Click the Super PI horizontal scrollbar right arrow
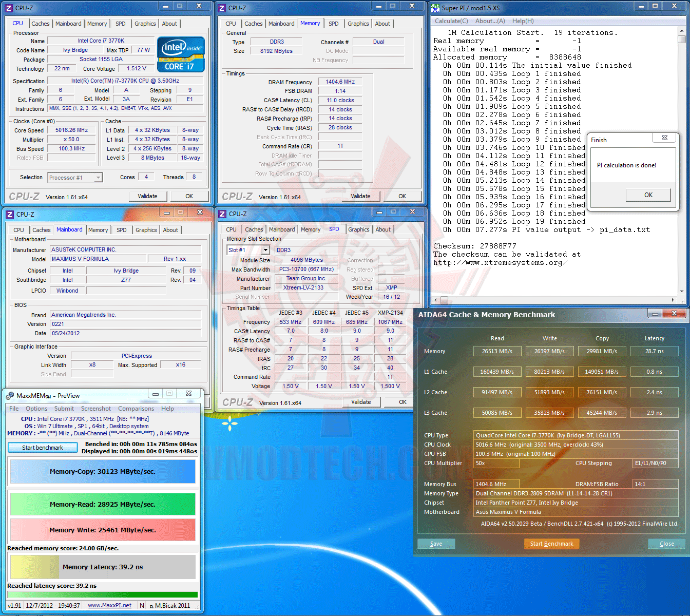The image size is (690, 616). (673, 300)
